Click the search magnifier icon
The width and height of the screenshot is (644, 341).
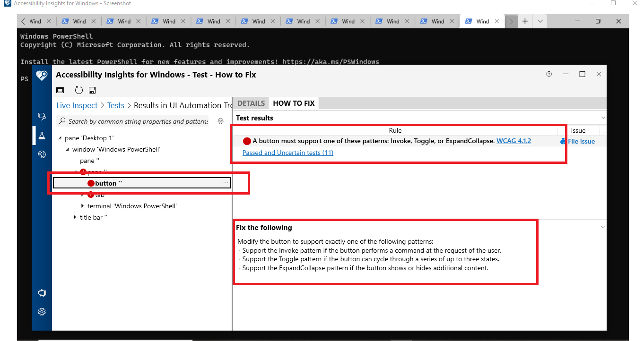coord(62,121)
